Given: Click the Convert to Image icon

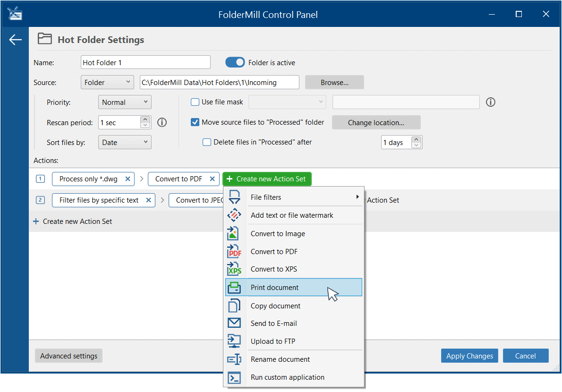Looking at the screenshot, I should point(233,233).
